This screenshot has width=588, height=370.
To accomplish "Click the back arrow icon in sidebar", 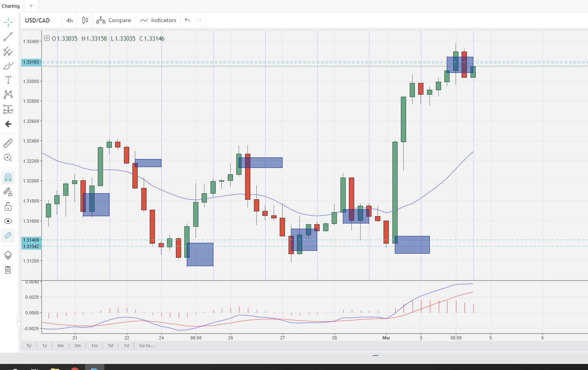I will tap(8, 124).
